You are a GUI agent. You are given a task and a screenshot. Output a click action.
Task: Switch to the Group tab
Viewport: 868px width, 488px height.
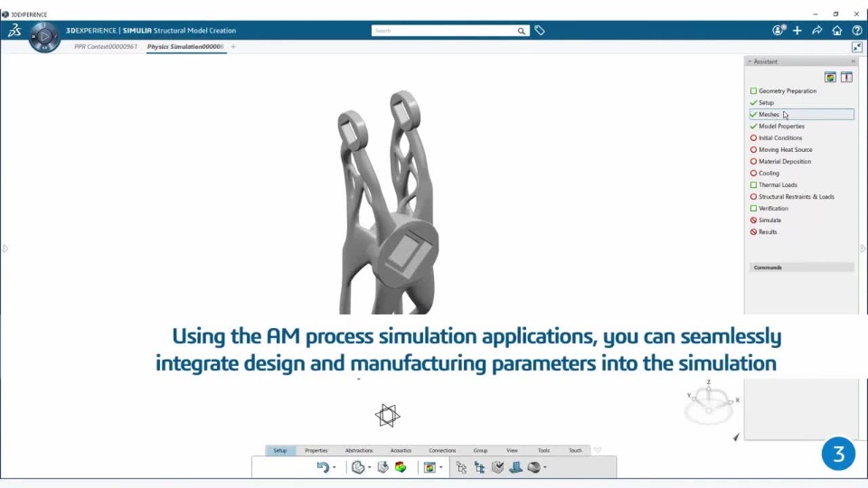(x=480, y=450)
